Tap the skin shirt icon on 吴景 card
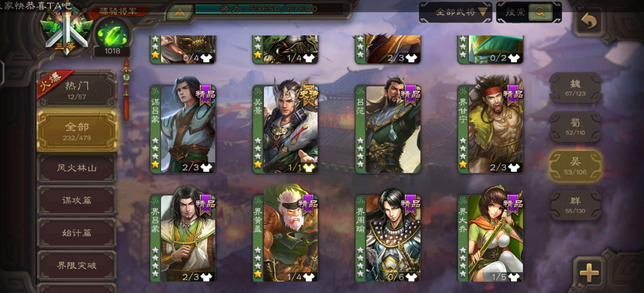Image resolution: width=644 pixels, height=293 pixels. pyautogui.click(x=308, y=168)
